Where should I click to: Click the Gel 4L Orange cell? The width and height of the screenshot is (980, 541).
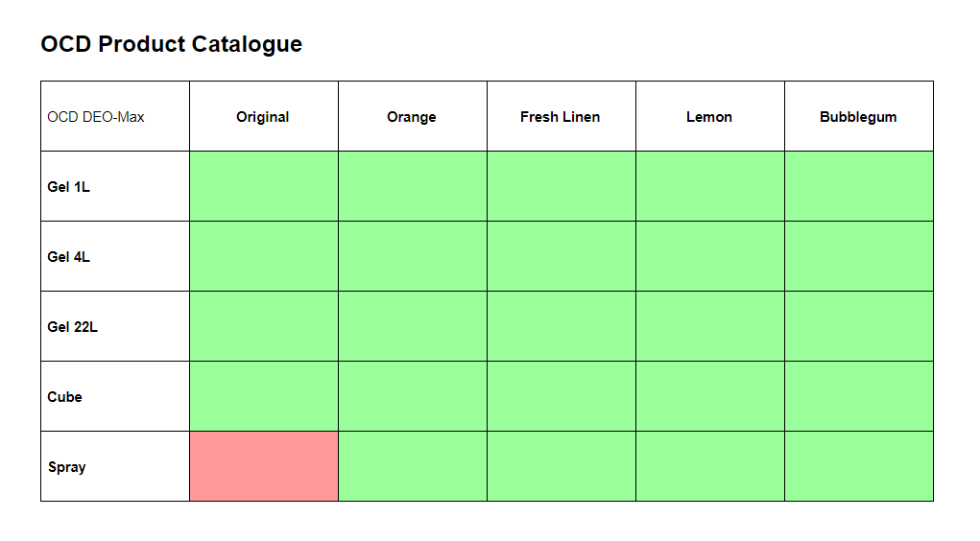tap(413, 256)
